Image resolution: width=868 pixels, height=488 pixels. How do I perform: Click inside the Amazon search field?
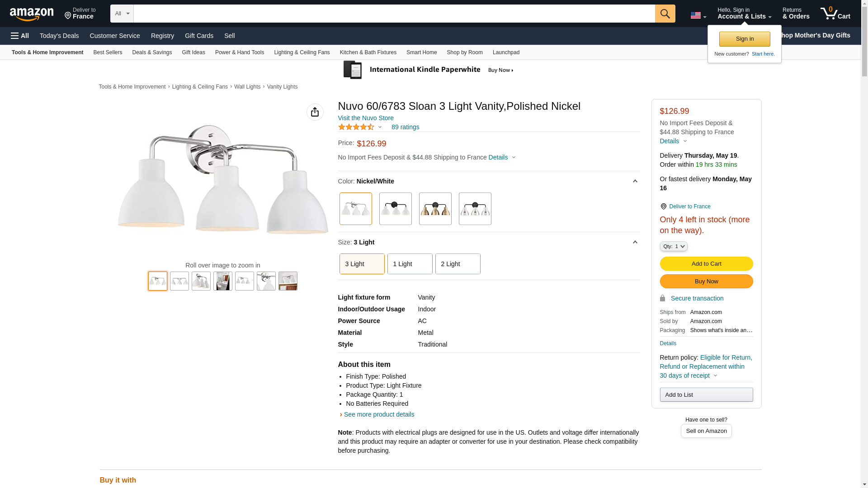click(393, 14)
